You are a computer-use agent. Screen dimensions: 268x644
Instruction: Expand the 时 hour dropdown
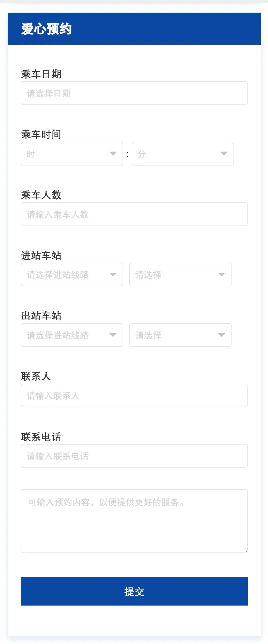pos(72,154)
